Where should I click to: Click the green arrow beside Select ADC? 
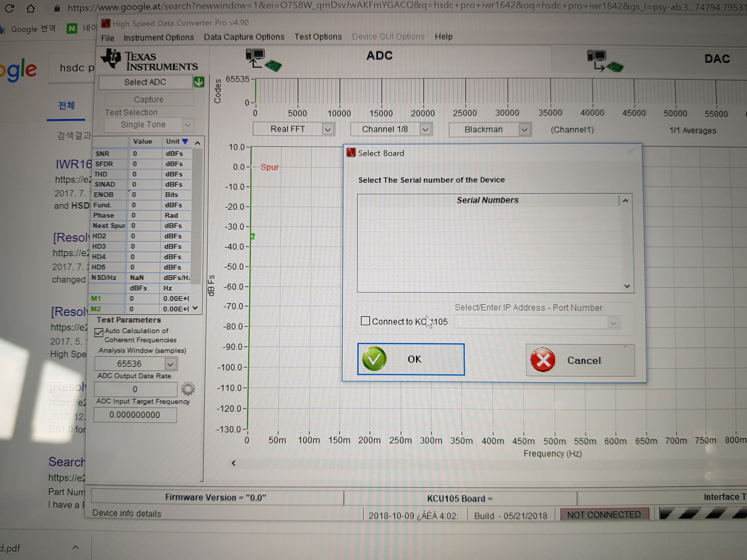point(199,82)
